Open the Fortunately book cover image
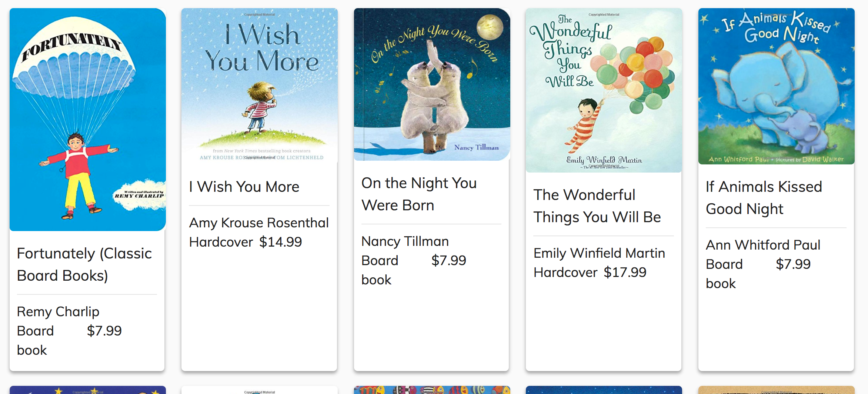The width and height of the screenshot is (868, 394). [87, 119]
